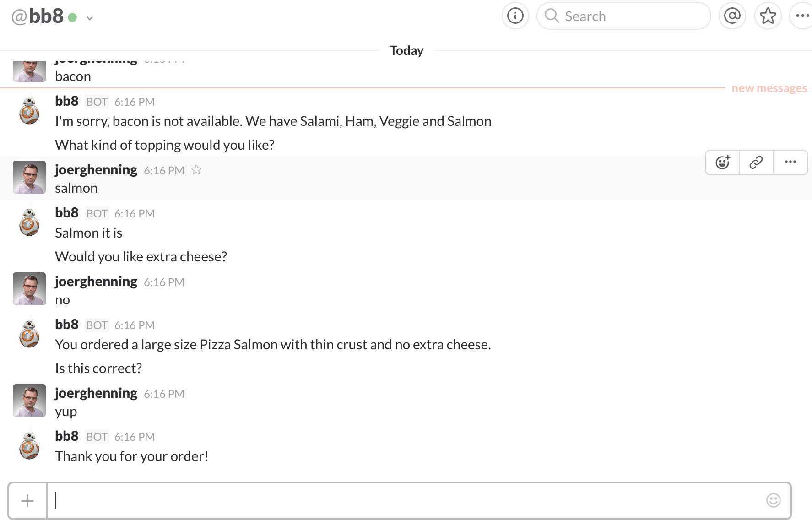The height and width of the screenshot is (531, 812).
Task: Click the Today date divider label
Action: [x=406, y=50]
